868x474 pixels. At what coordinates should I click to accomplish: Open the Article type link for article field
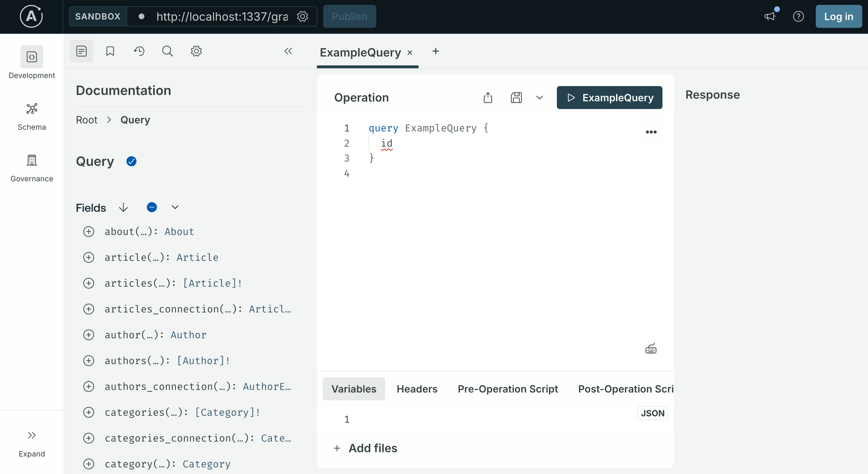pyautogui.click(x=197, y=257)
